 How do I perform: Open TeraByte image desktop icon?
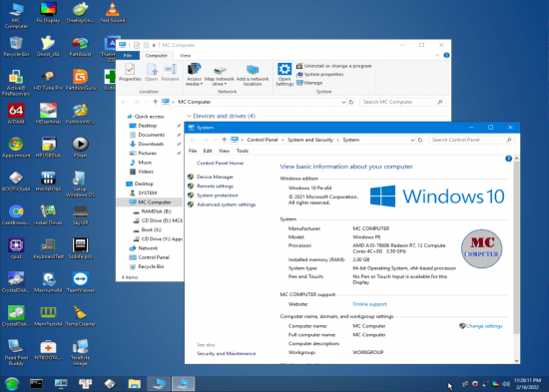point(81,352)
